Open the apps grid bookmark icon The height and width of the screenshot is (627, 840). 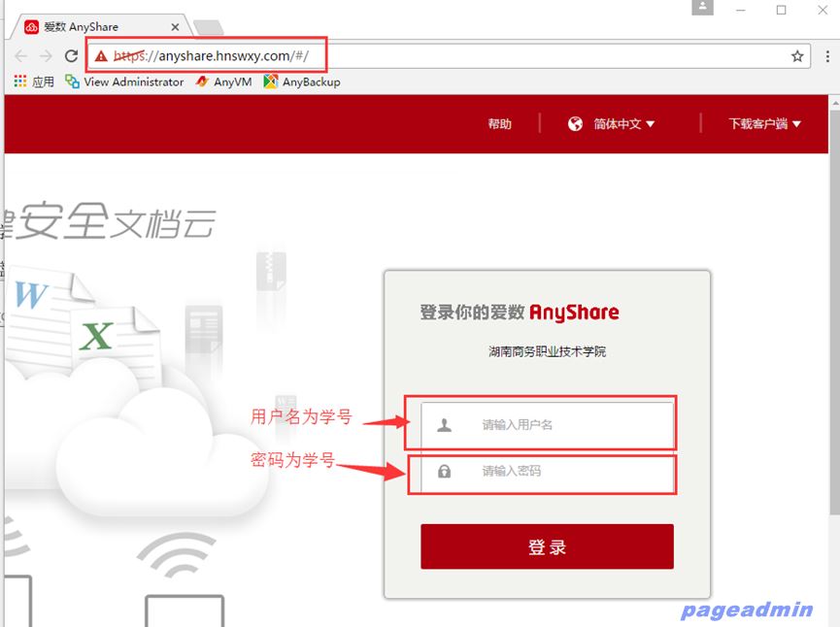click(x=20, y=82)
